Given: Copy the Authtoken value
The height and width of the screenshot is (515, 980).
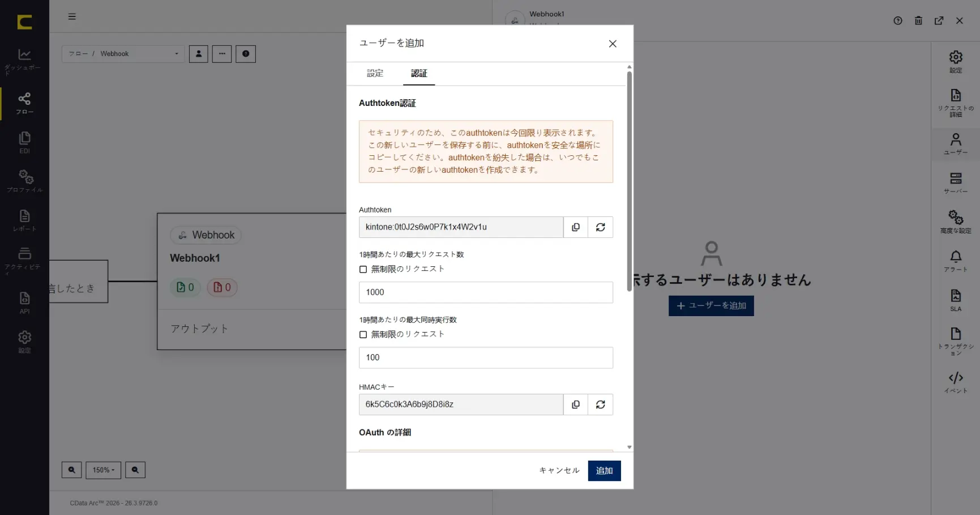Looking at the screenshot, I should coord(576,227).
